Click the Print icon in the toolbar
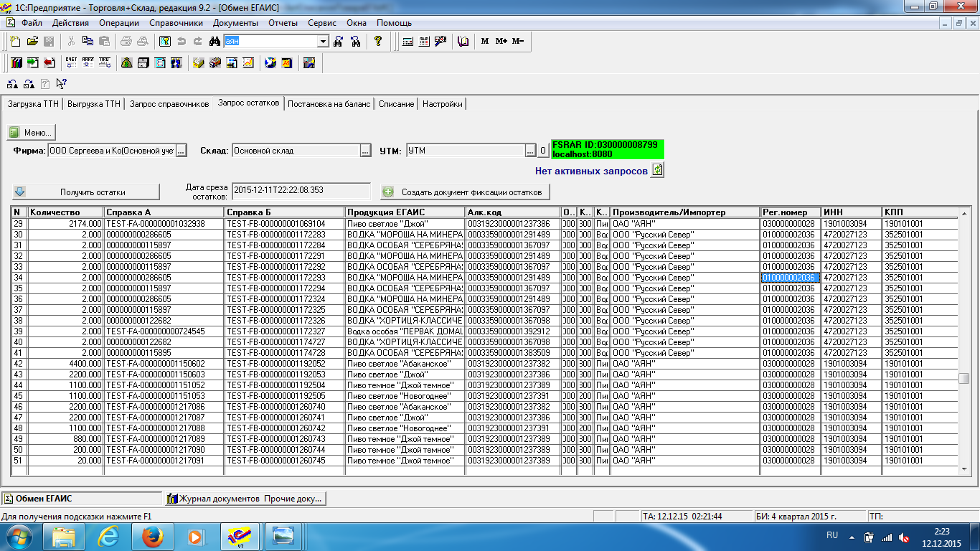Screen dimensions: 980x551 [x=126, y=42]
